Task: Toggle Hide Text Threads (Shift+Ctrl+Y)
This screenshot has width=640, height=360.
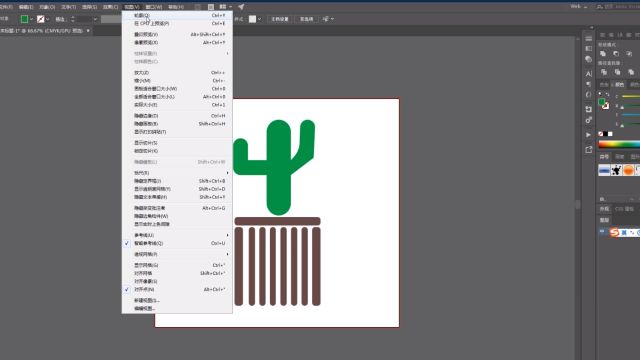Action: pos(177,197)
